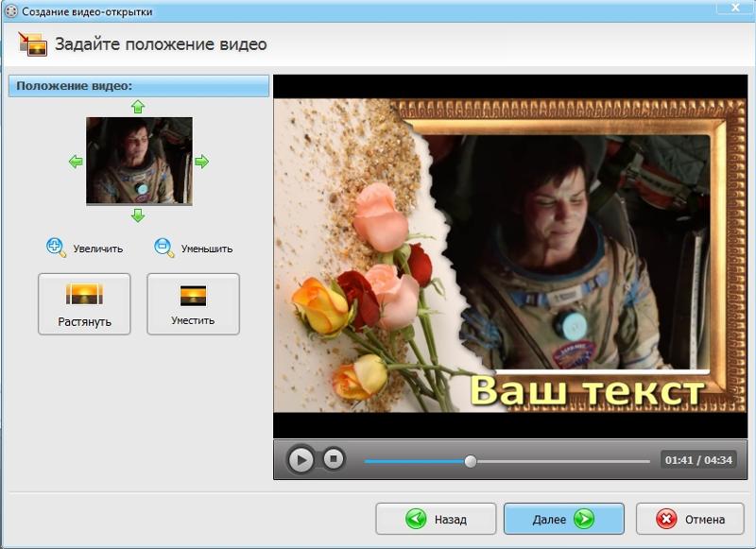Click the Ваш текст caption in preview
Viewport: 756px width, 549px height.
[586, 391]
